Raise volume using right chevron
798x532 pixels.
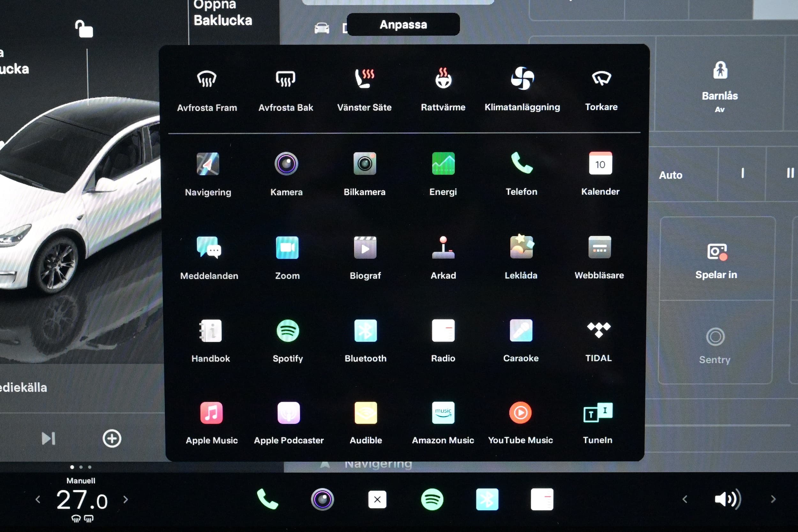(x=773, y=499)
